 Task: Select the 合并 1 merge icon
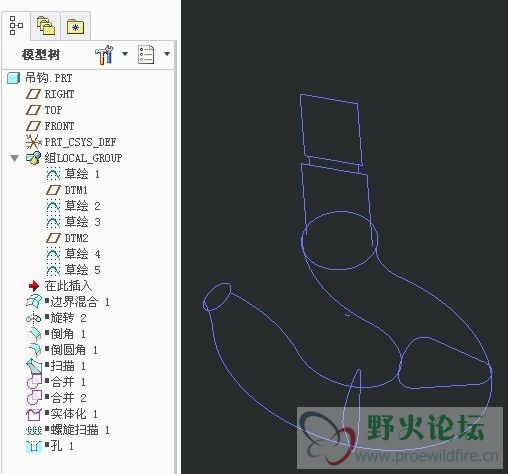pyautogui.click(x=34, y=382)
